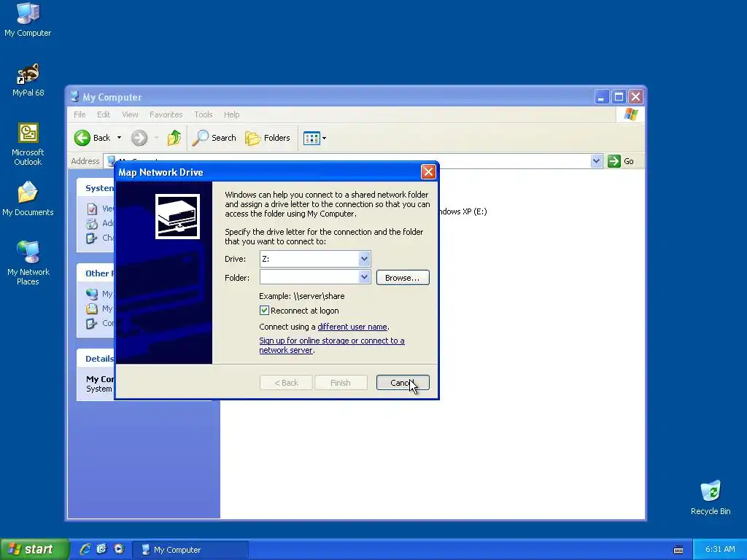Toggle the Folders pane button
Viewport: 747px width, 560px height.
click(x=267, y=138)
